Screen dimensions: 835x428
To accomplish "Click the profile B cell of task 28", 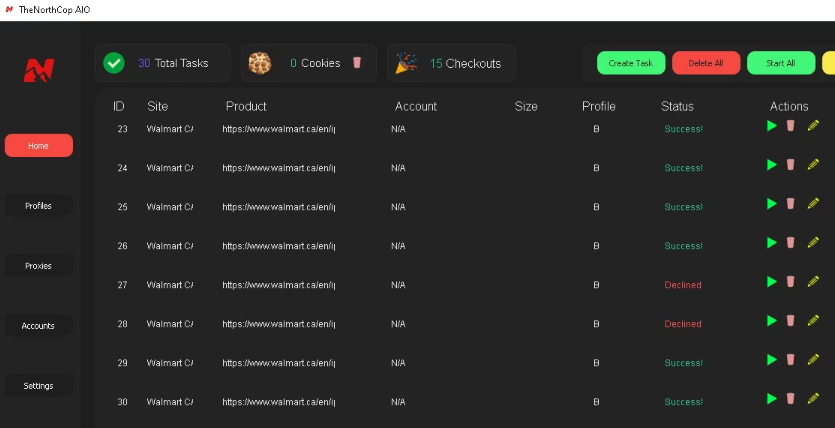I will click(596, 324).
